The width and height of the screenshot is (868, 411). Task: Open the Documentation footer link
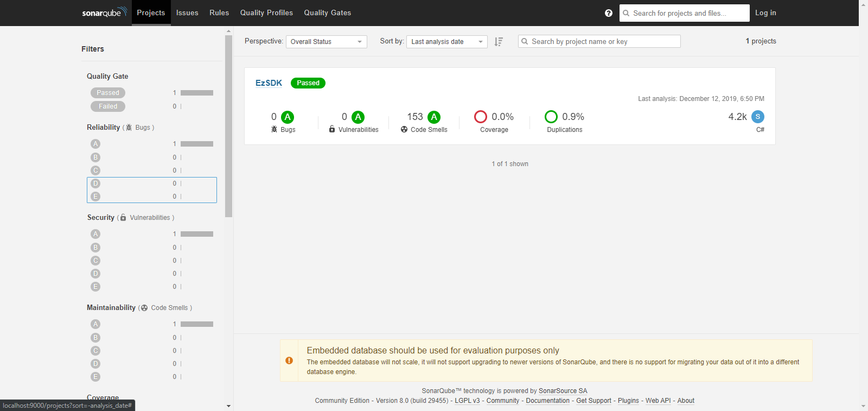click(x=548, y=401)
